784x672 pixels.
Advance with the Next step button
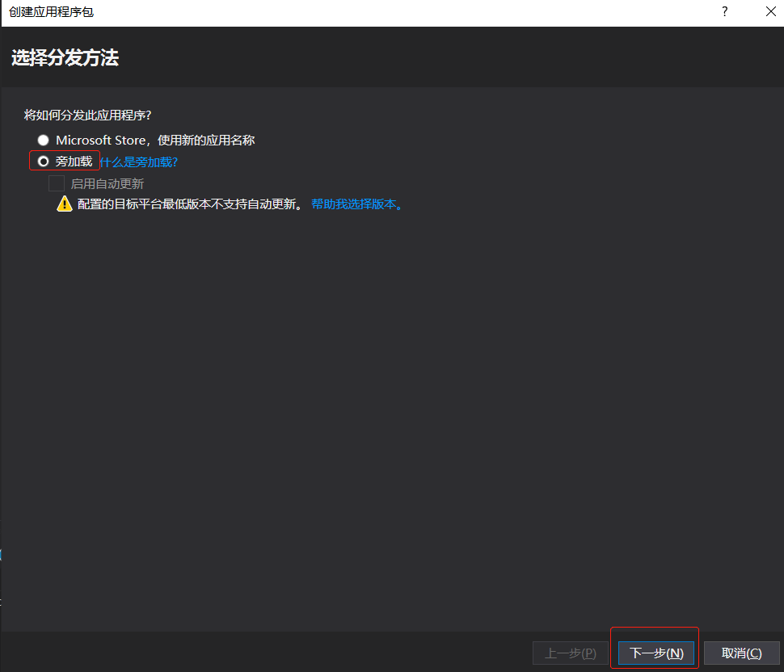(655, 653)
